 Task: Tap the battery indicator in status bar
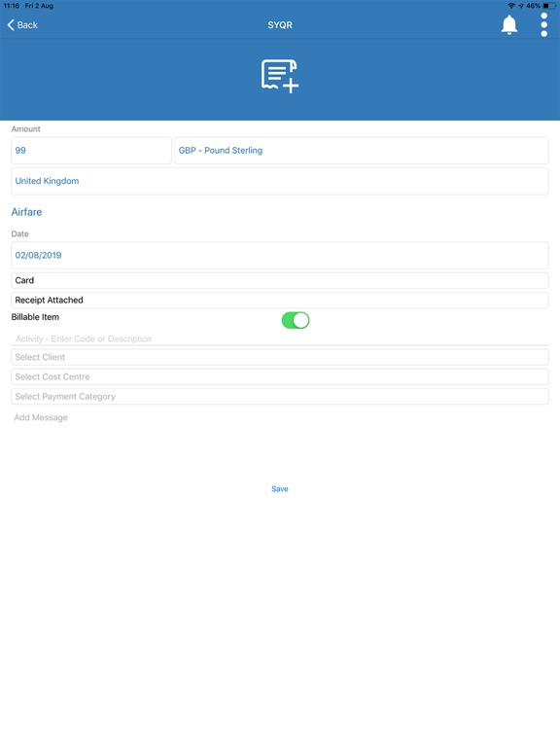pyautogui.click(x=548, y=6)
